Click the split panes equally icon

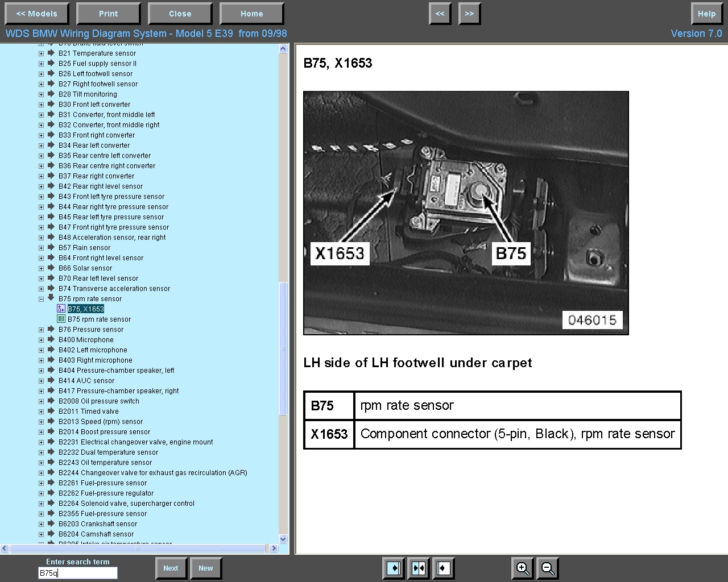[x=419, y=568]
